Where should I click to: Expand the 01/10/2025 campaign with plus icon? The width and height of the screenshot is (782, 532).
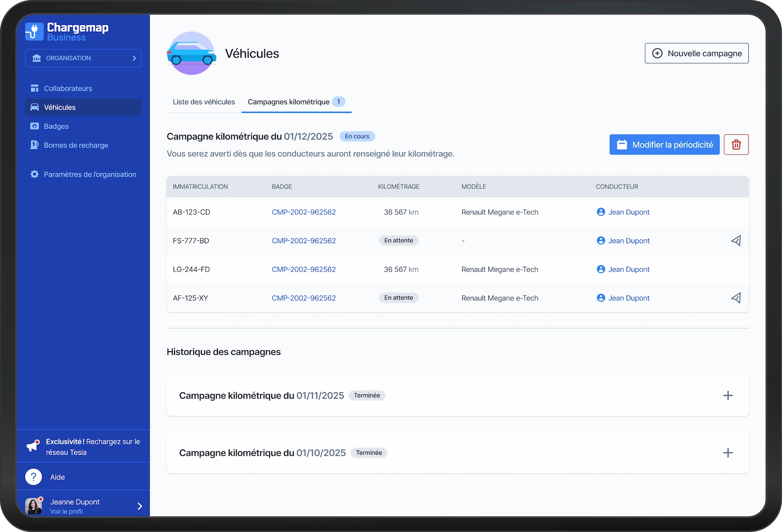[728, 453]
